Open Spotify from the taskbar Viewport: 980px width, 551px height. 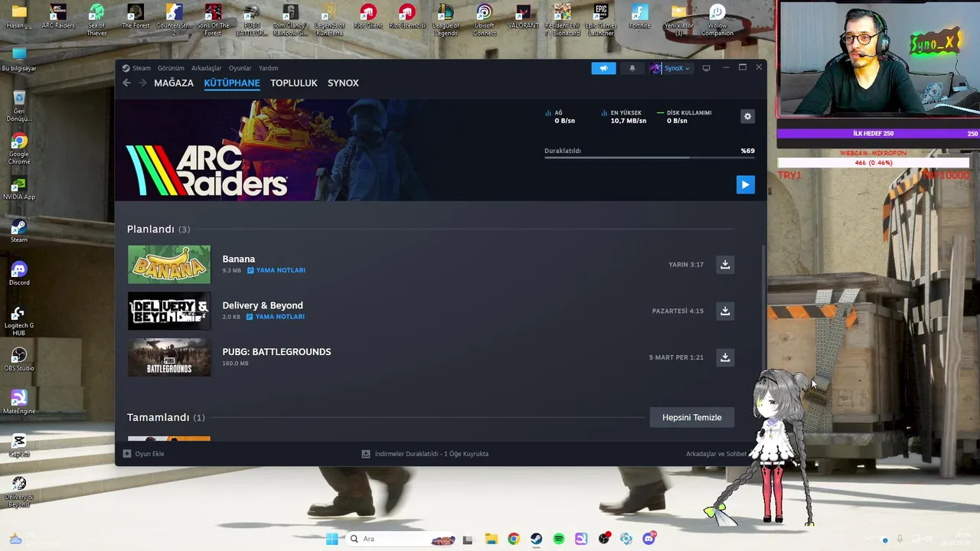pyautogui.click(x=559, y=539)
